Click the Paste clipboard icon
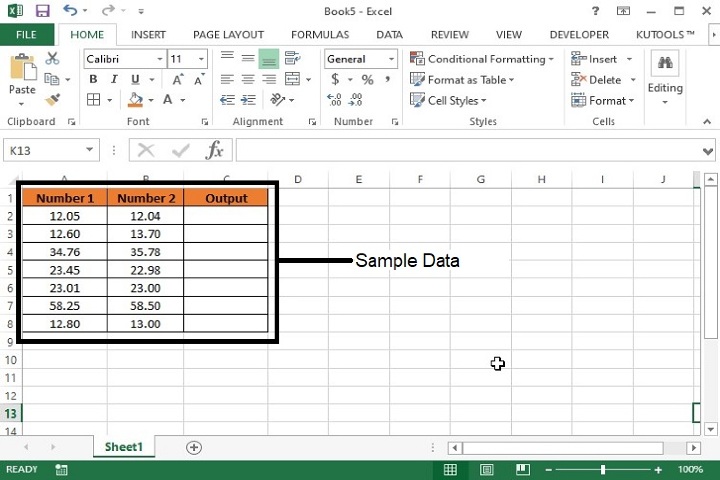The height and width of the screenshot is (480, 720). (23, 67)
